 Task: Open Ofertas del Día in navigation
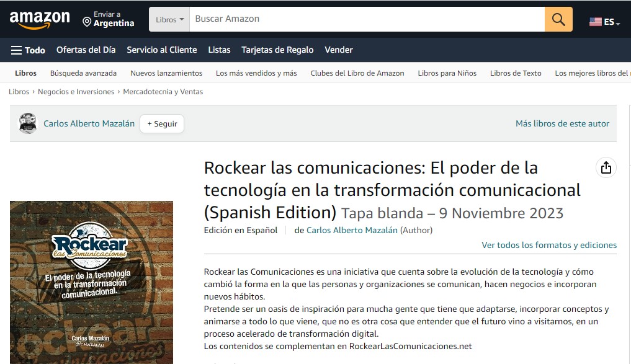86,50
